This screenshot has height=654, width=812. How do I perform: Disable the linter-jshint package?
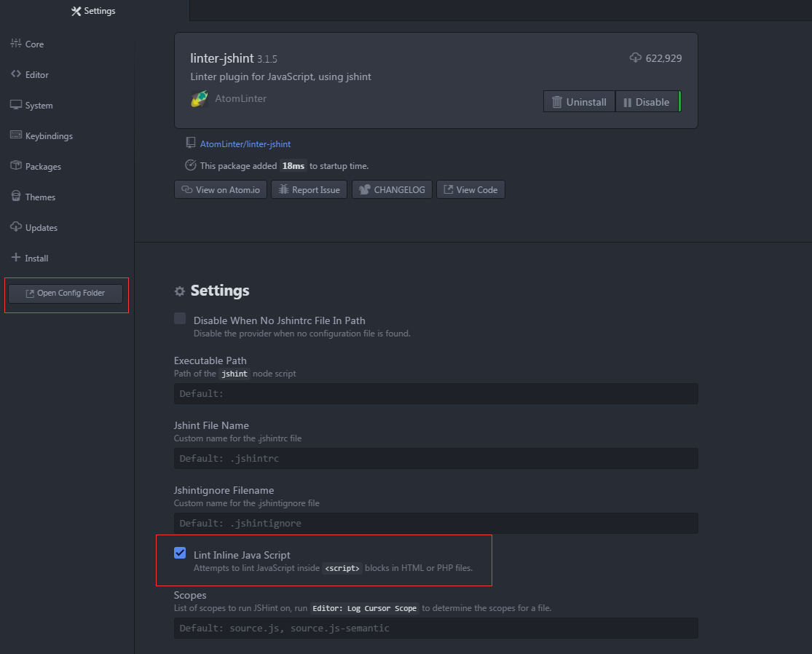pos(647,102)
